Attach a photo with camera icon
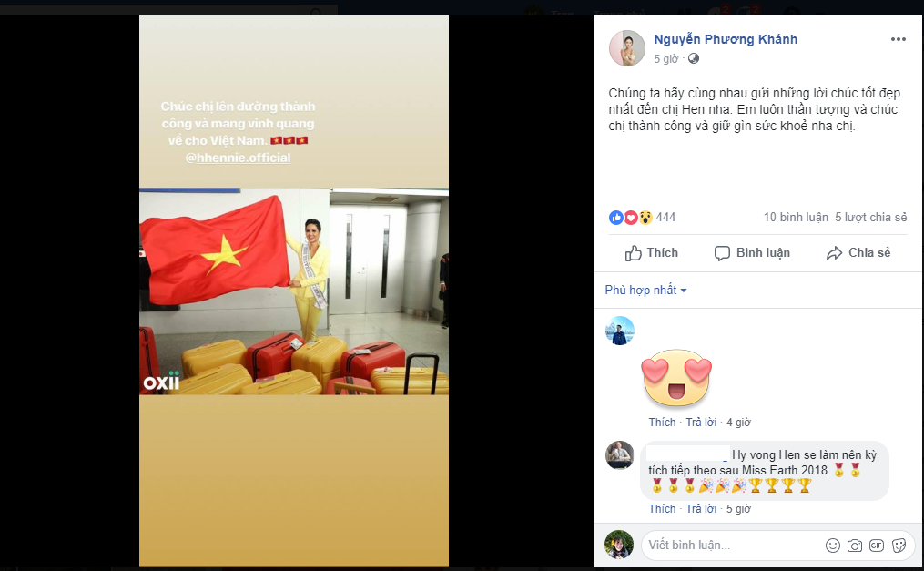Viewport: 924px width, 571px height. pos(855,546)
